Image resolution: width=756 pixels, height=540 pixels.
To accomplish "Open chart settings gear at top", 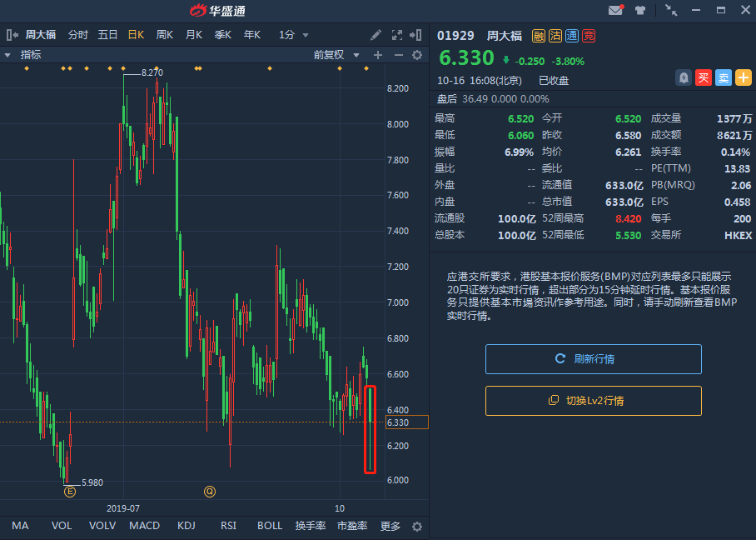I will pyautogui.click(x=417, y=55).
